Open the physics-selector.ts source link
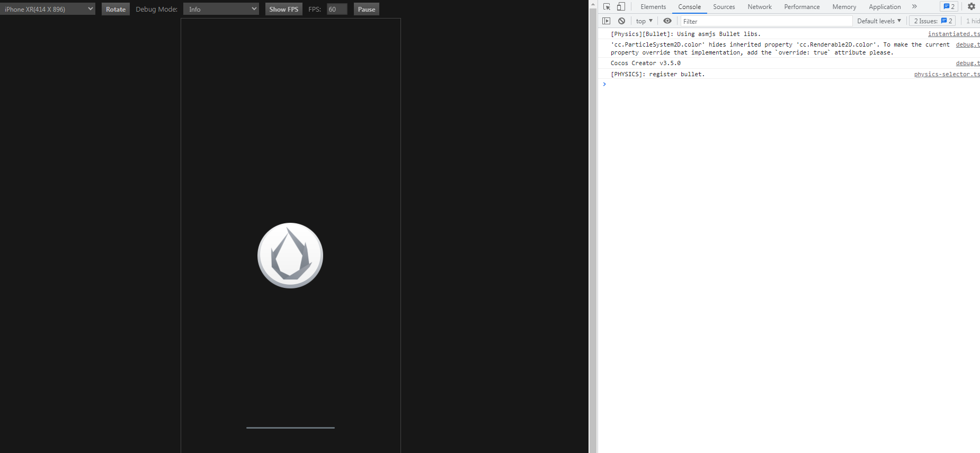This screenshot has height=453, width=980. [947, 74]
